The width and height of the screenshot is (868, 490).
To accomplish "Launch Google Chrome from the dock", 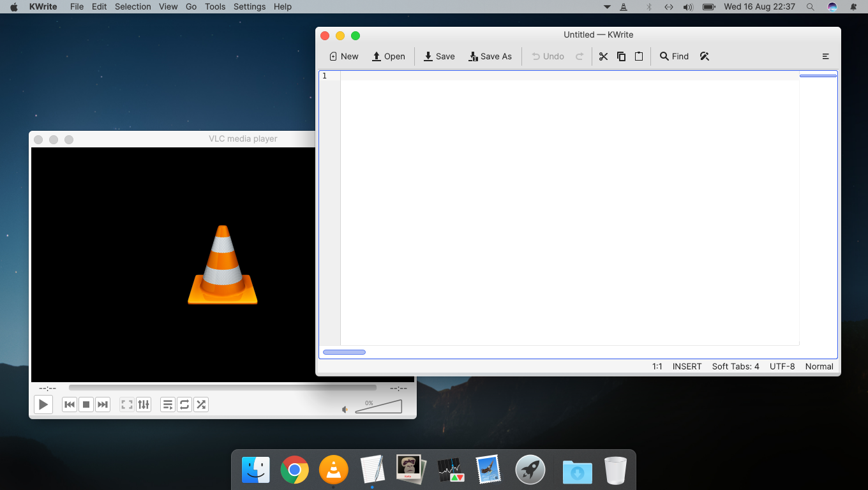I will pyautogui.click(x=294, y=470).
